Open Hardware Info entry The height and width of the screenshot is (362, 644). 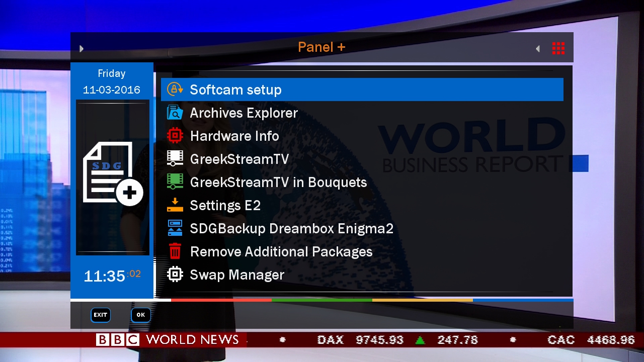pyautogui.click(x=362, y=136)
